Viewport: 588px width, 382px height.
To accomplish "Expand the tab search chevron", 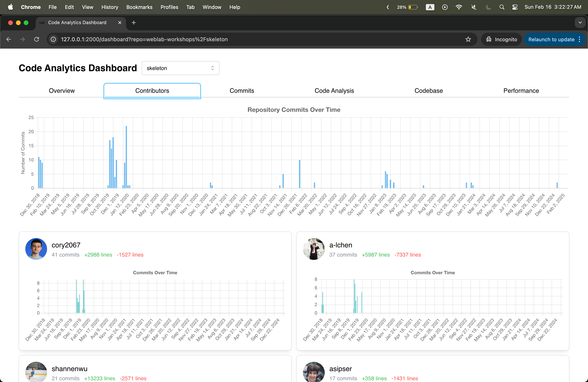I will point(580,23).
